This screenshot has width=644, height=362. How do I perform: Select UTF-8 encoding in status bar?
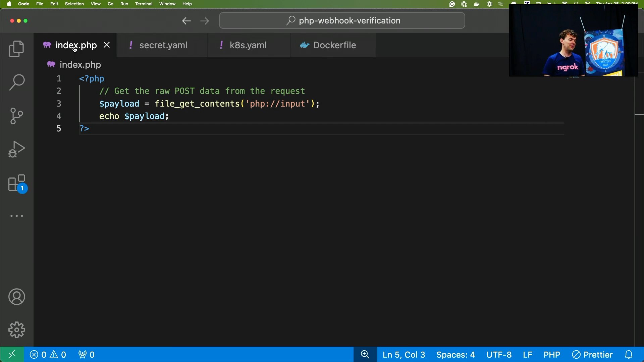[499, 355]
